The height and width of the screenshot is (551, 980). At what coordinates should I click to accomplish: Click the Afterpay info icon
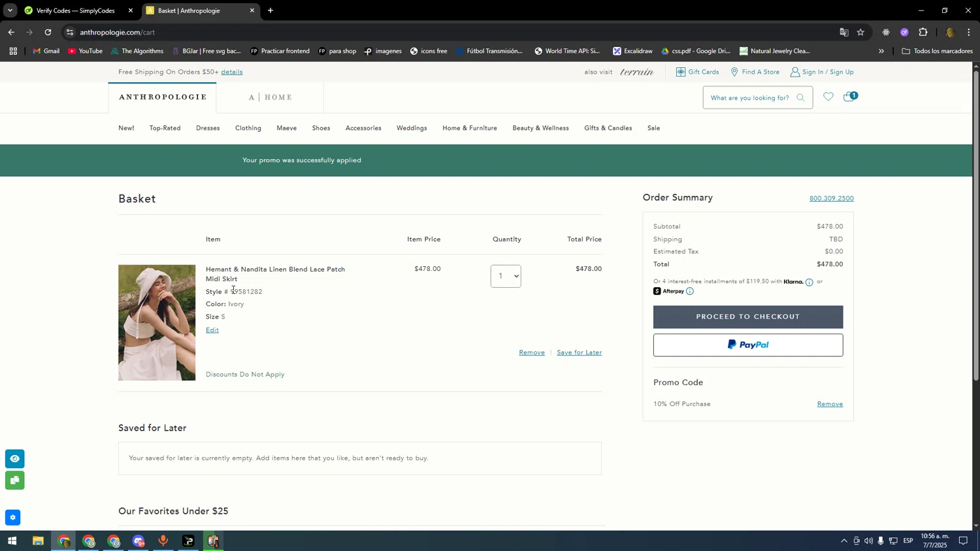(690, 291)
